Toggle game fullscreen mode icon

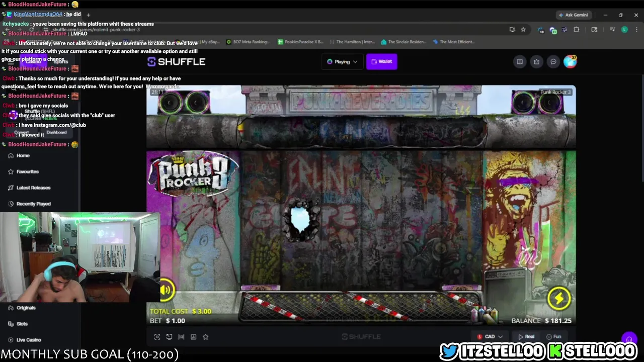[x=157, y=337]
